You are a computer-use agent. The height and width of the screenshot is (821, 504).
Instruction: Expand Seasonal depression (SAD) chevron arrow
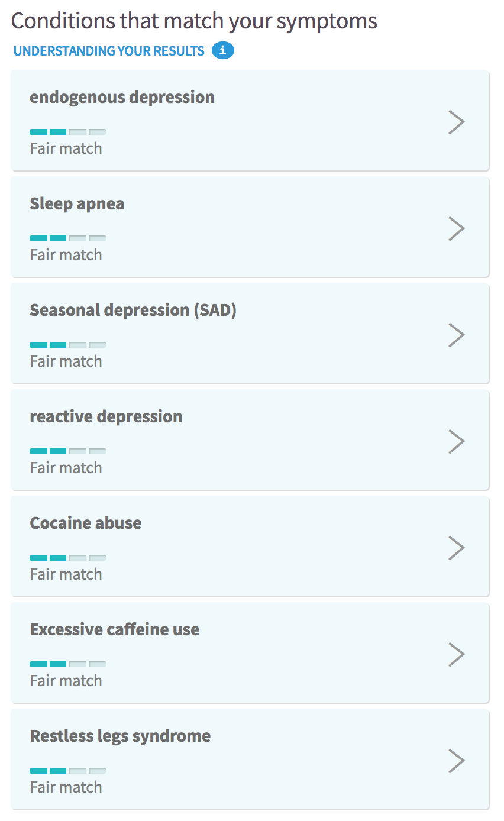[x=456, y=335]
